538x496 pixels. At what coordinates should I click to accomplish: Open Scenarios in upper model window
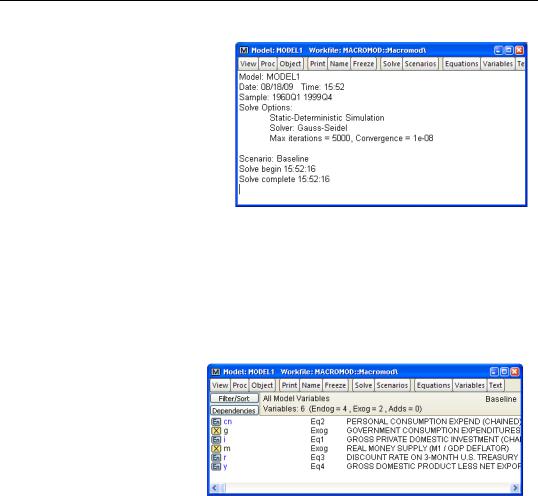click(x=420, y=64)
